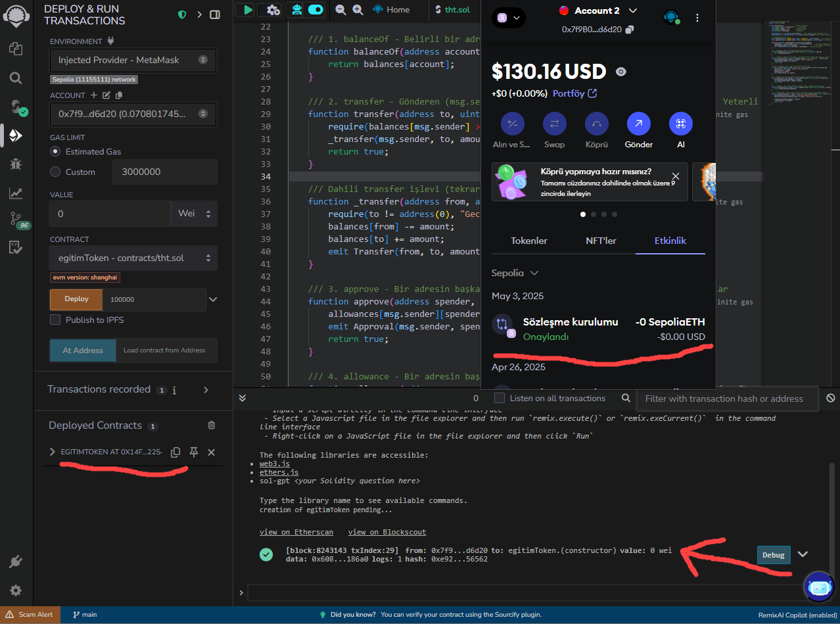Toggle the side panel layout icon in header
This screenshot has width=840, height=624.
pyautogui.click(x=215, y=14)
